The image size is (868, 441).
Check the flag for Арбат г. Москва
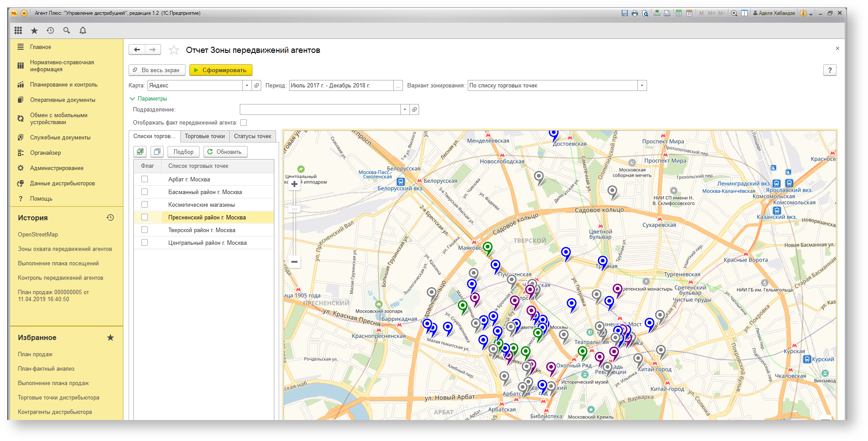[x=145, y=179]
